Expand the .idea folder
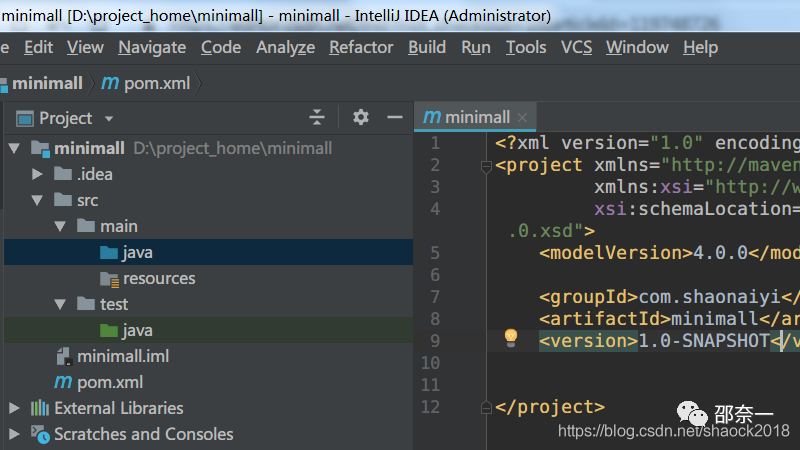The height and width of the screenshot is (450, 800). pyautogui.click(x=37, y=174)
